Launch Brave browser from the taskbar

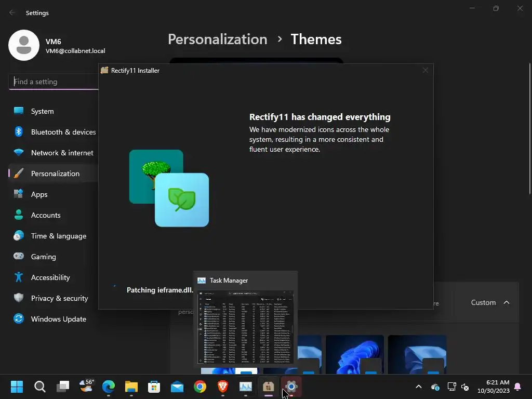[x=222, y=387]
